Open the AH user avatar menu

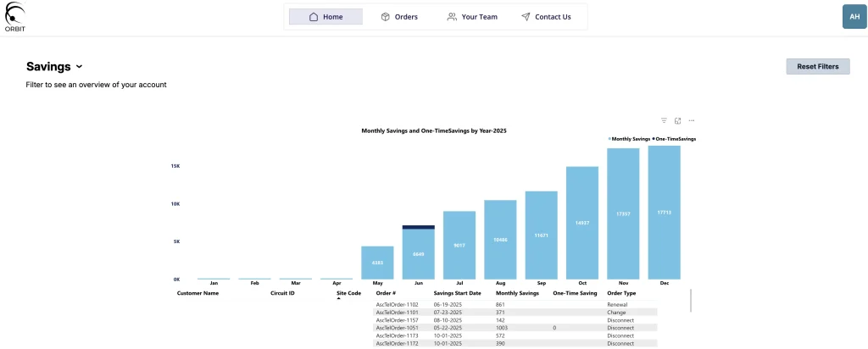tap(854, 16)
